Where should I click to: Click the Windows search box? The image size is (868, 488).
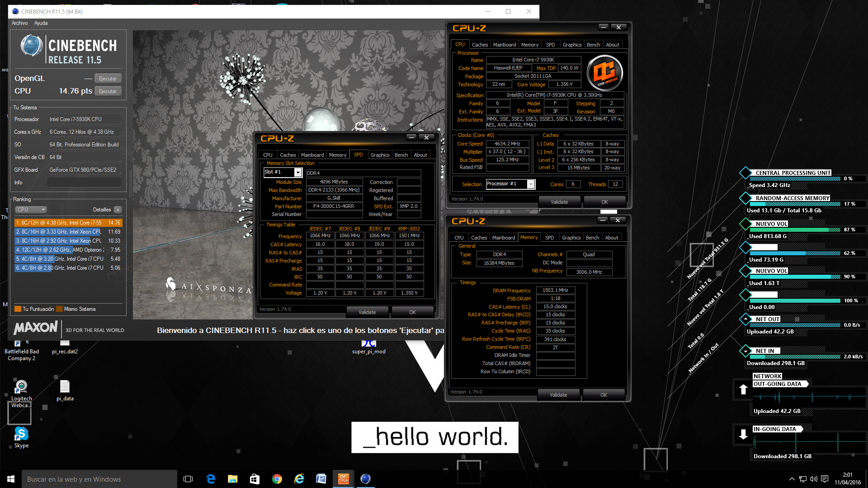pos(99,479)
